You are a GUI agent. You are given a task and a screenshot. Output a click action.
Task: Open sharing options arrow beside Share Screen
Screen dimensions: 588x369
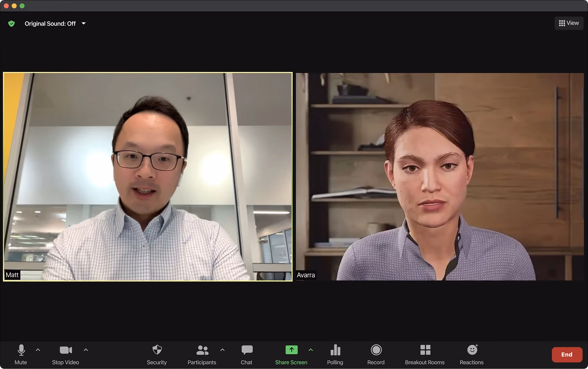pyautogui.click(x=311, y=350)
